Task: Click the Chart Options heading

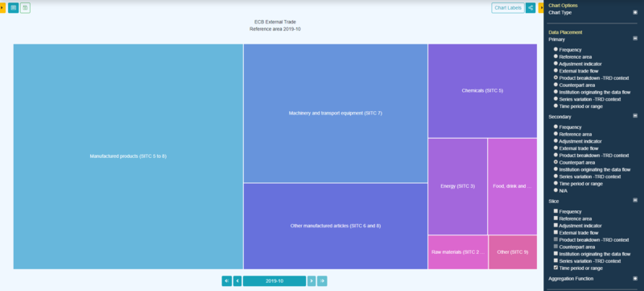Action: 563,6
